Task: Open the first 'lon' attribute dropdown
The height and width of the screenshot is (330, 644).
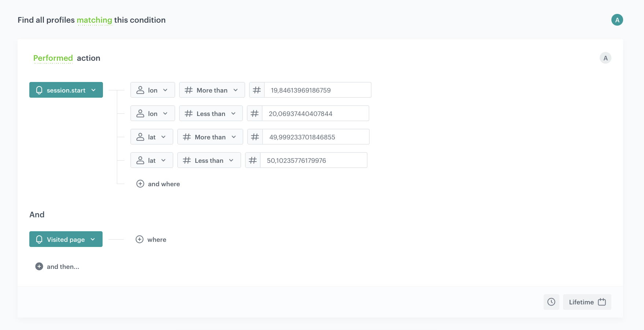Action: (x=152, y=90)
